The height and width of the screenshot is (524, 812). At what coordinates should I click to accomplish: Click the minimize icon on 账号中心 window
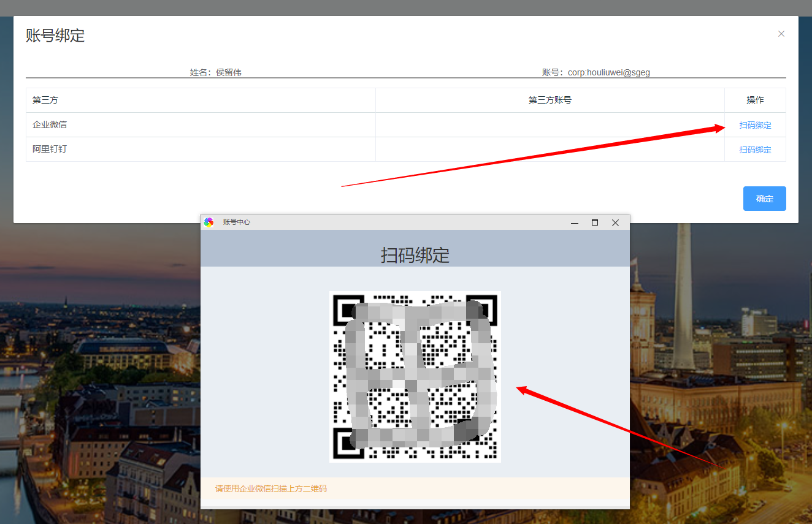[574, 222]
